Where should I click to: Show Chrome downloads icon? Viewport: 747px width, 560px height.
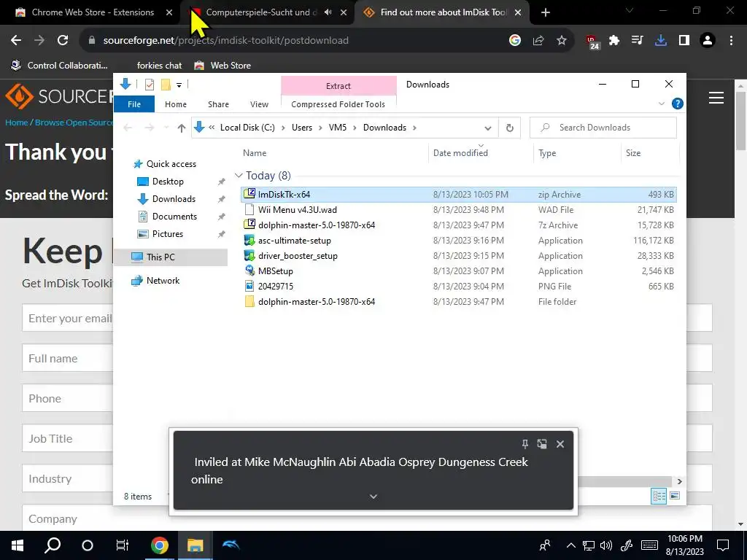tap(661, 41)
